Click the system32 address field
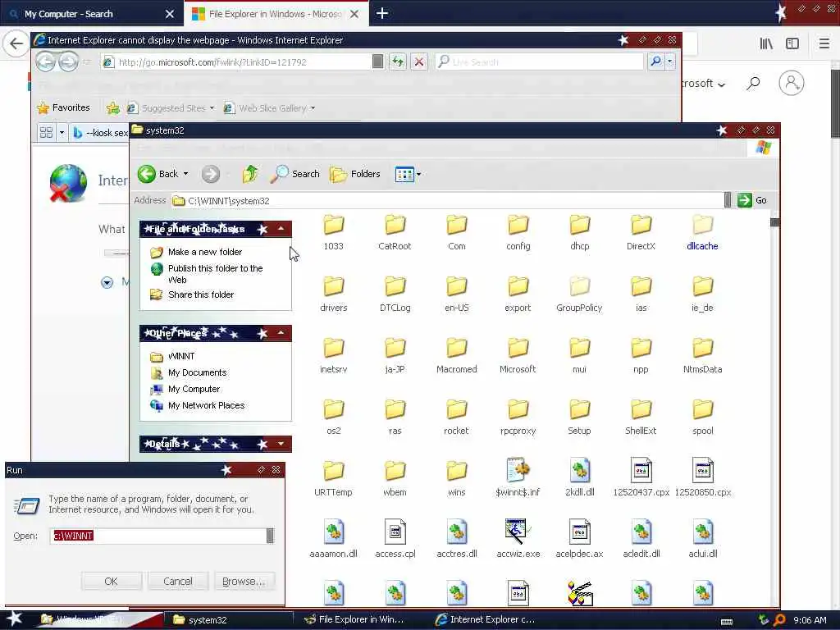840x630 pixels. 448,201
